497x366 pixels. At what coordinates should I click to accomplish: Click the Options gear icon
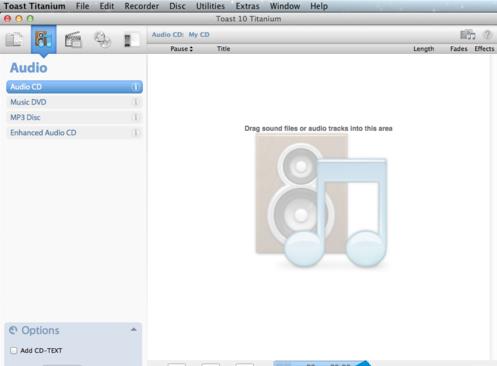(13, 330)
